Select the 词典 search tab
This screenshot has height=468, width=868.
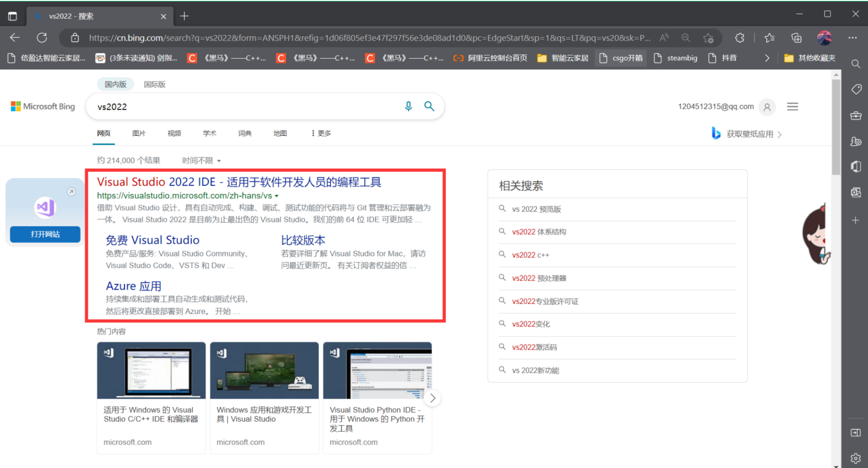click(x=245, y=133)
